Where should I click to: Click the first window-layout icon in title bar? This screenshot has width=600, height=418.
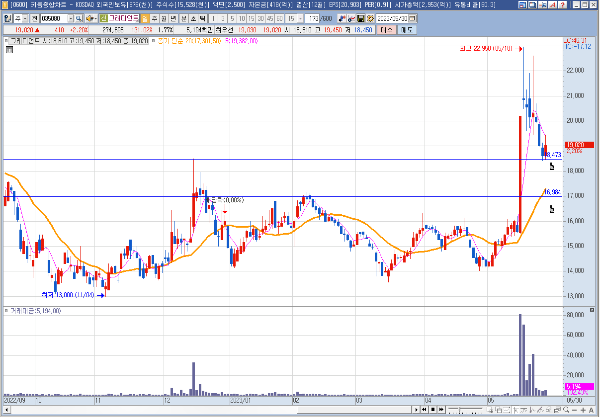click(x=522, y=5)
